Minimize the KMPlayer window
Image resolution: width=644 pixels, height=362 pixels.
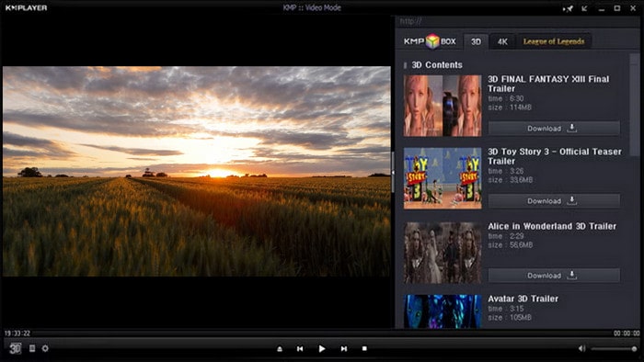[x=602, y=8]
